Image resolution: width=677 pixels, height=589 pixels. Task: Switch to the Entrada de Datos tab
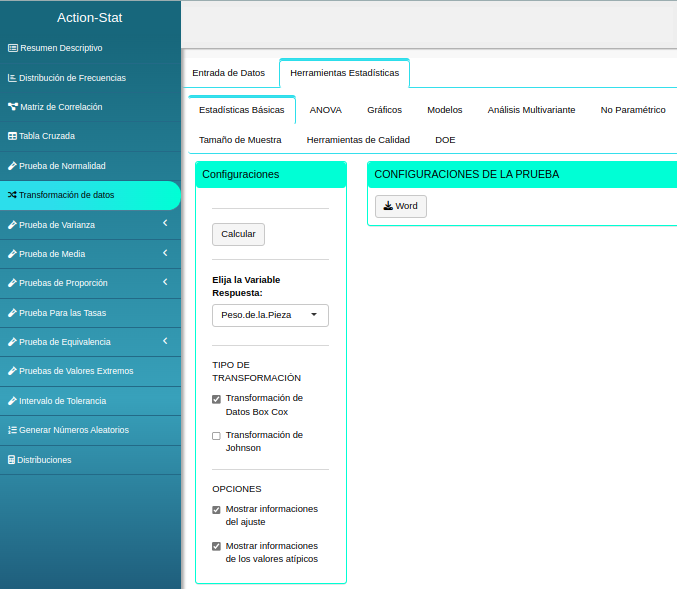point(228,73)
